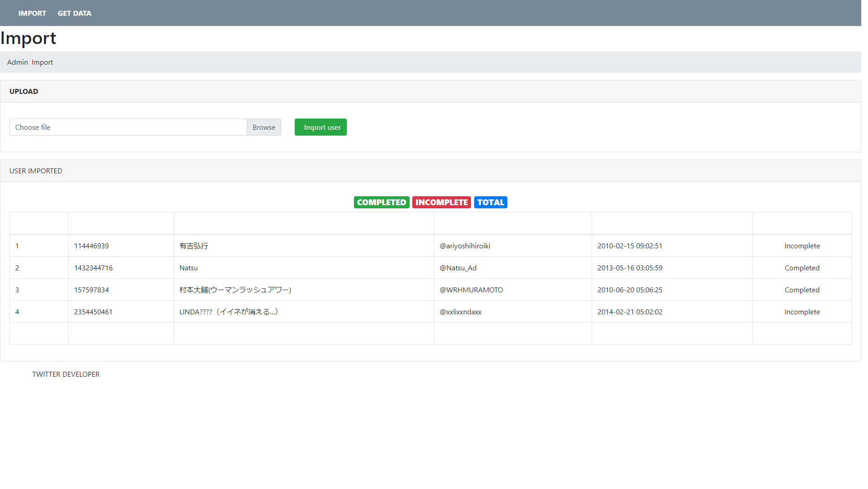
Task: Select the @WRHMURAMOTO username cell
Action: coord(471,290)
